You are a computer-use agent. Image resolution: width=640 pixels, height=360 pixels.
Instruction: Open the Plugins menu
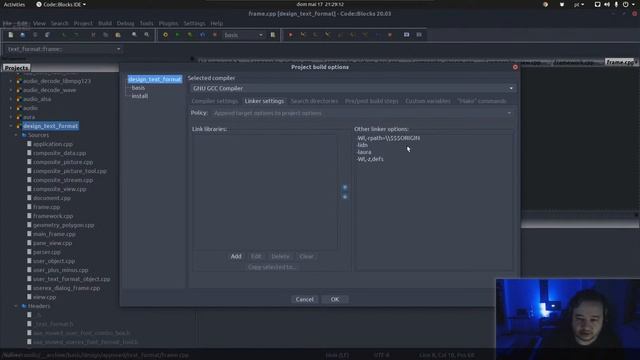169,23
